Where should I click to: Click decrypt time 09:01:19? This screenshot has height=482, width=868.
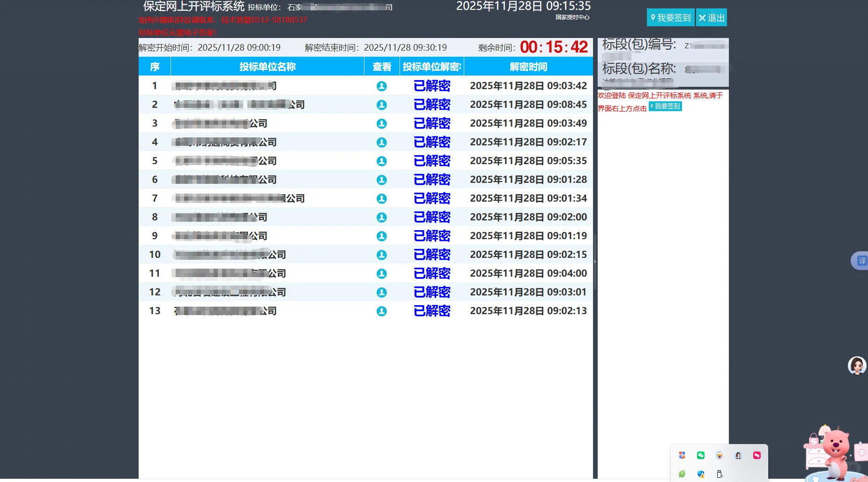(528, 236)
